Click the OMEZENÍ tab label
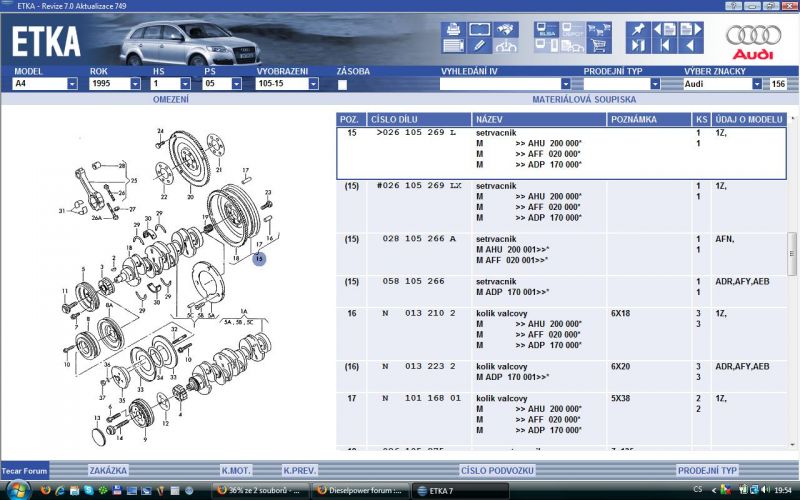The height and width of the screenshot is (500, 800). (x=171, y=99)
